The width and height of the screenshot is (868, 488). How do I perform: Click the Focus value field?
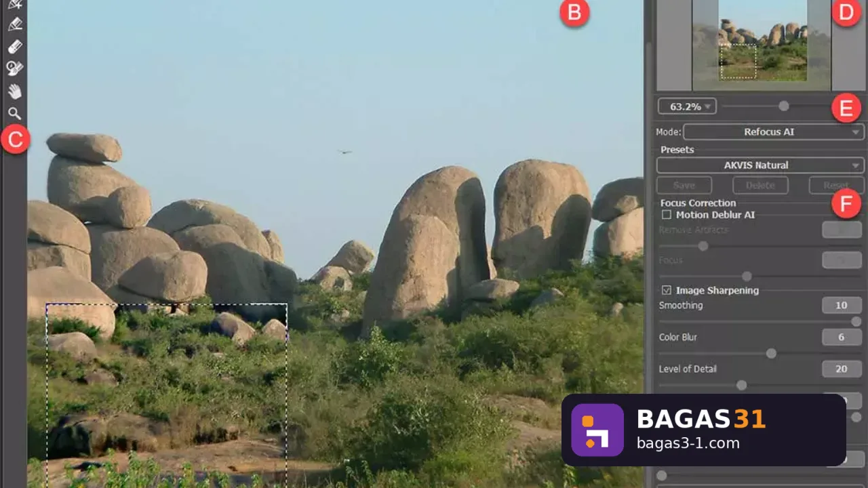(x=842, y=260)
